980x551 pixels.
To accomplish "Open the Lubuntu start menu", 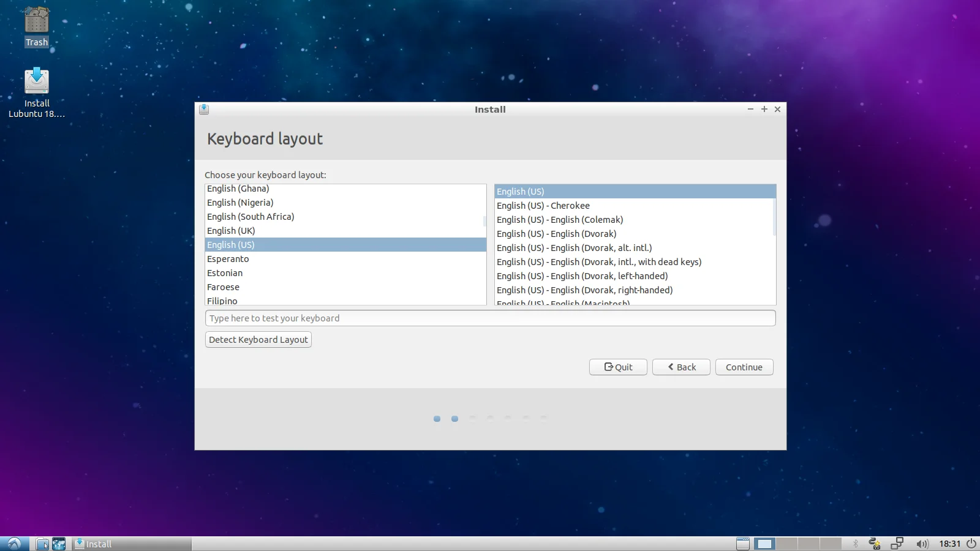I will point(14,544).
